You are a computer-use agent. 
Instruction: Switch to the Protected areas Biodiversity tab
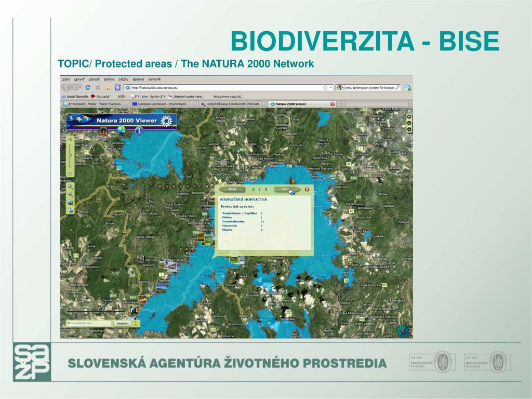click(x=233, y=104)
